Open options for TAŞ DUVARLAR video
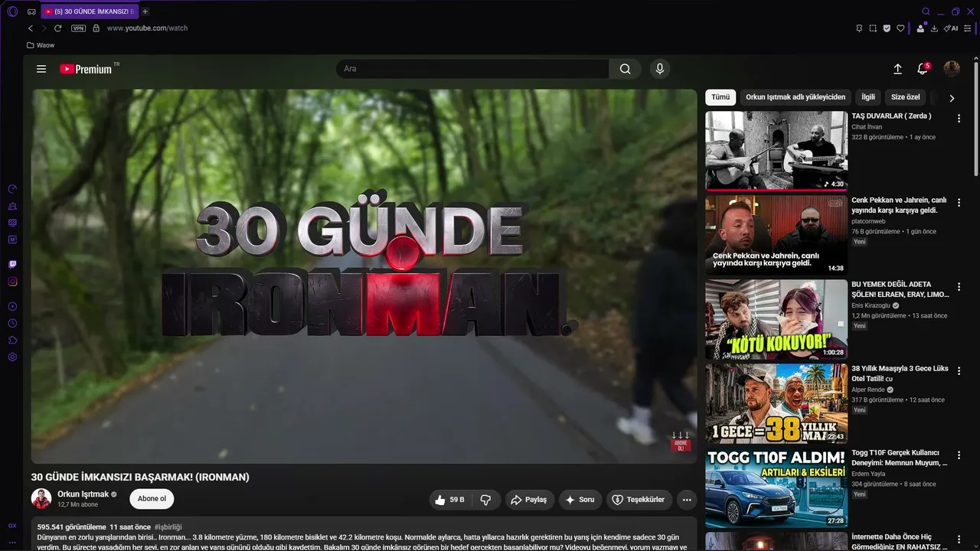 pyautogui.click(x=959, y=119)
